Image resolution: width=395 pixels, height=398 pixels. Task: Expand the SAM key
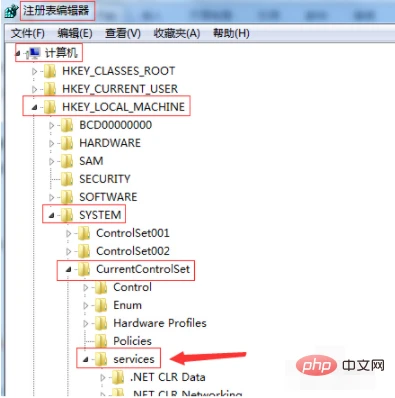51,162
